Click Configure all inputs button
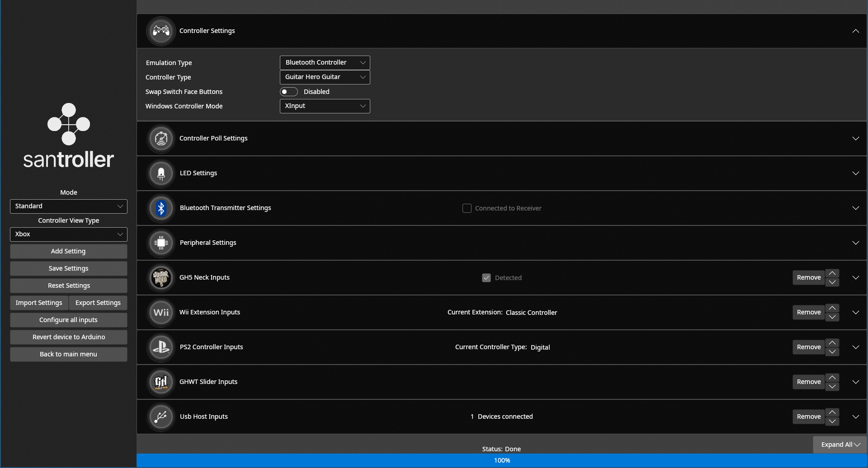868x468 pixels. tap(69, 320)
